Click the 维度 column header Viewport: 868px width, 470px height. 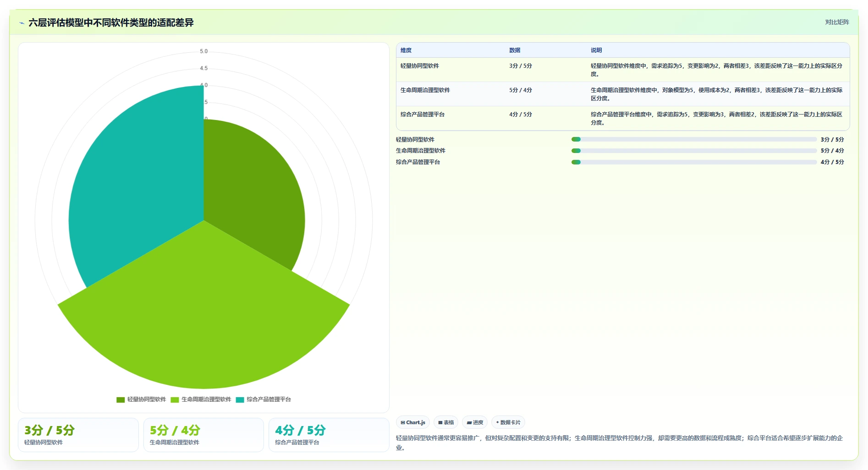tap(406, 50)
